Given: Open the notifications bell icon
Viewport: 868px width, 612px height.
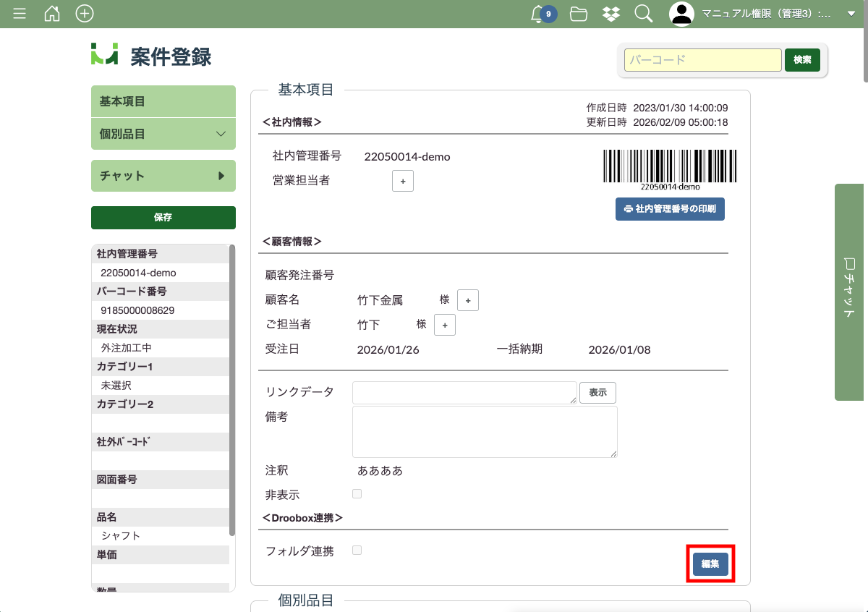Looking at the screenshot, I should point(537,14).
